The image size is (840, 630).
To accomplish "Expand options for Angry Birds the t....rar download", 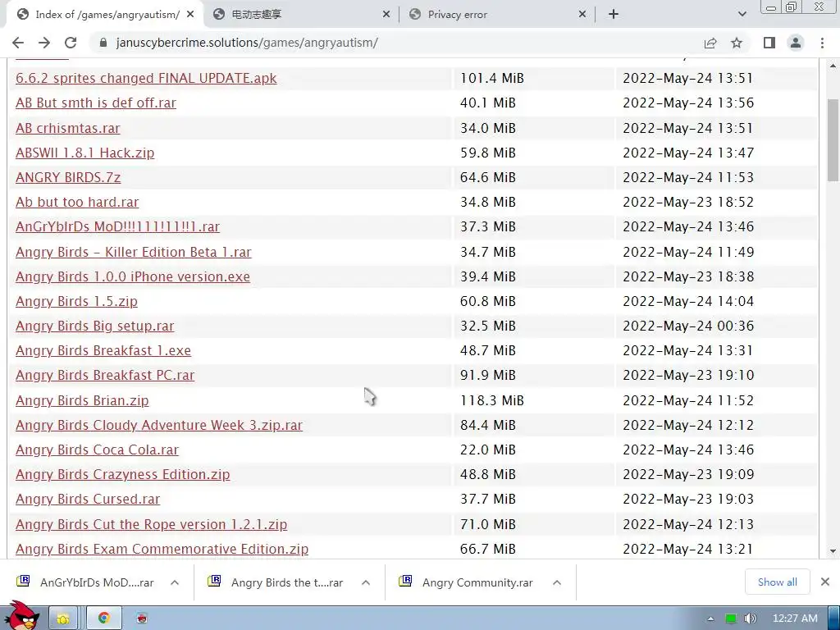I will [x=366, y=582].
